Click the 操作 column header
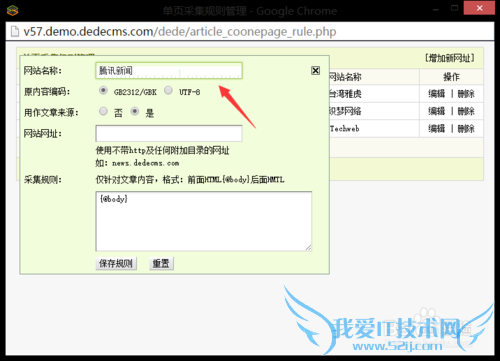This screenshot has height=361, width=500. pyautogui.click(x=451, y=77)
